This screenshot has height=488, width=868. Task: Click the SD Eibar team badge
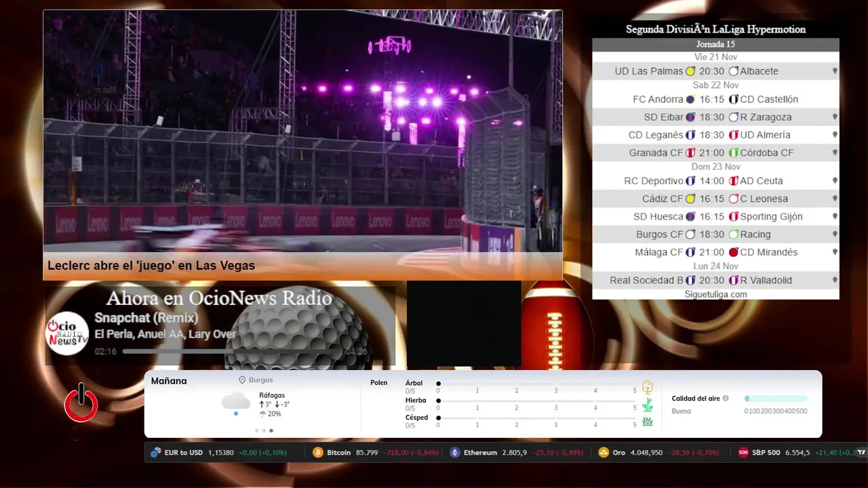[690, 117]
